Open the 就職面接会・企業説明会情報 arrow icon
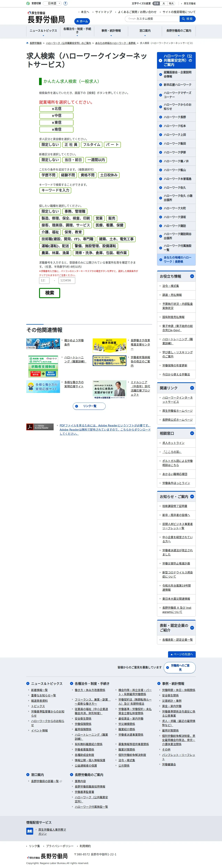 [160, 75]
